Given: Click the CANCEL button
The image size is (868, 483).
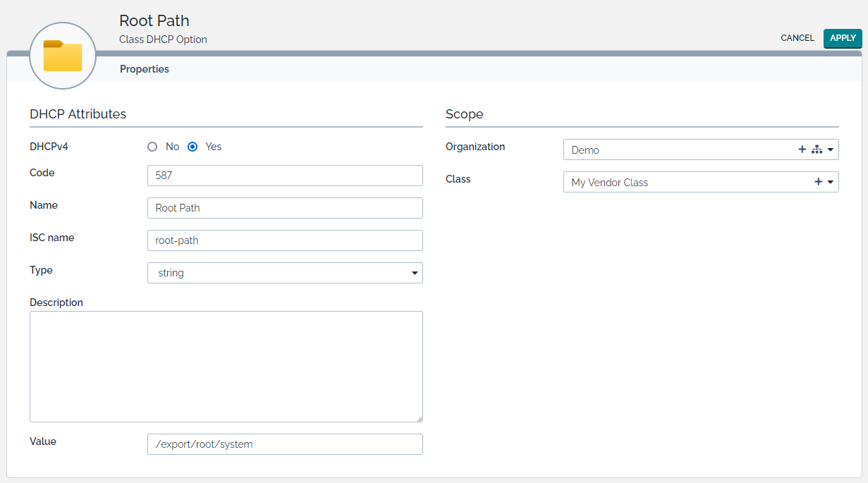Looking at the screenshot, I should (797, 38).
